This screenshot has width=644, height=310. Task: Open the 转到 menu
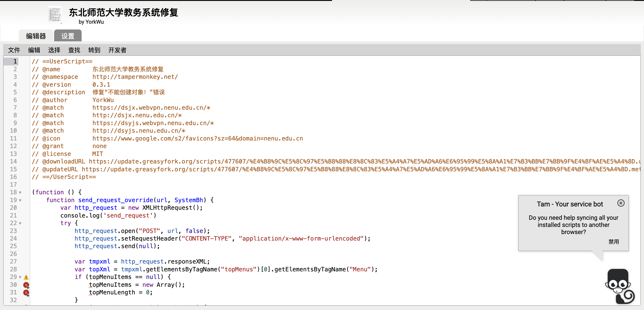(x=94, y=50)
